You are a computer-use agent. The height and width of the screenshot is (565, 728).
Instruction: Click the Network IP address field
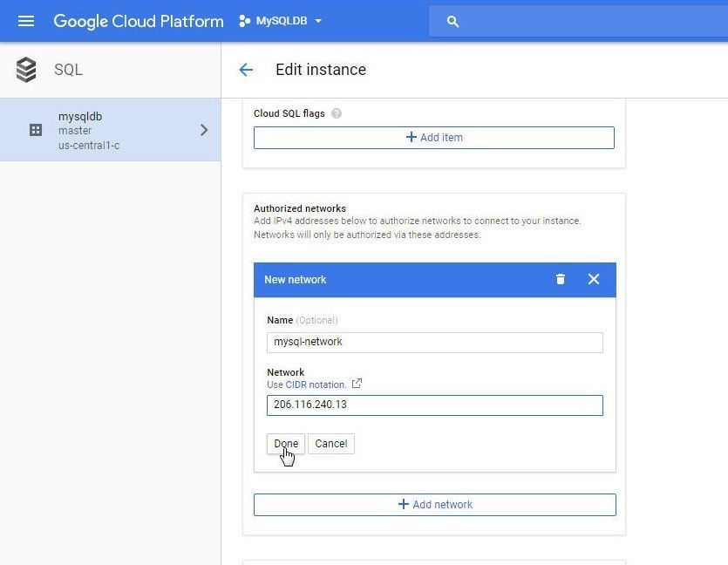[x=434, y=405]
